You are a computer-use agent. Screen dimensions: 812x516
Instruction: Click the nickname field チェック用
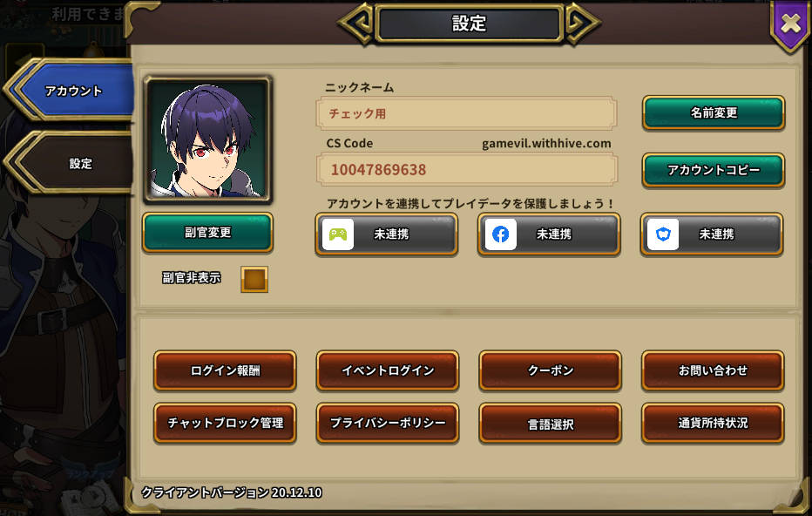tap(467, 113)
